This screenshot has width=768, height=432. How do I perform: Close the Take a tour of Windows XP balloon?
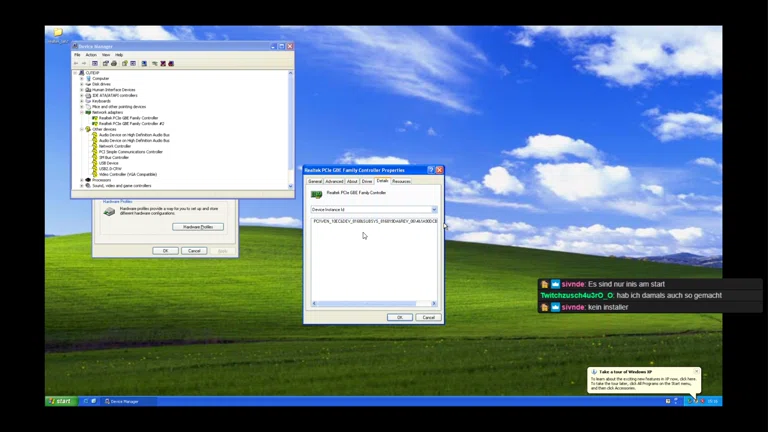point(696,372)
